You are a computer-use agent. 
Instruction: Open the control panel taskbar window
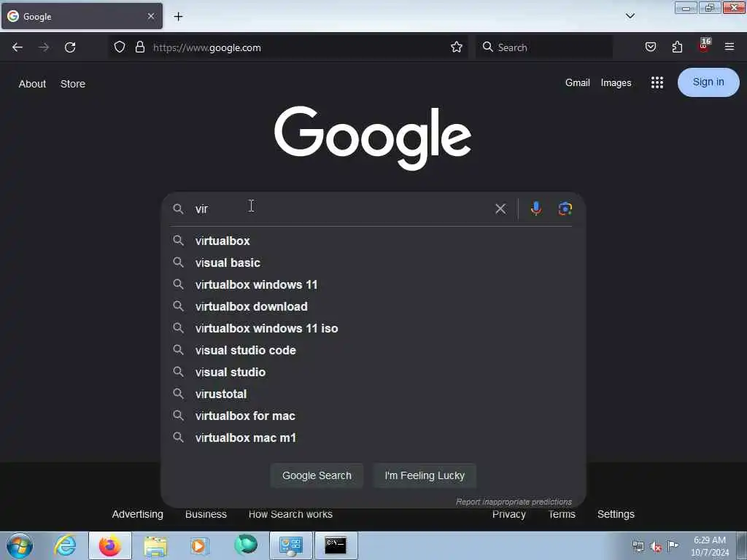tap(290, 545)
